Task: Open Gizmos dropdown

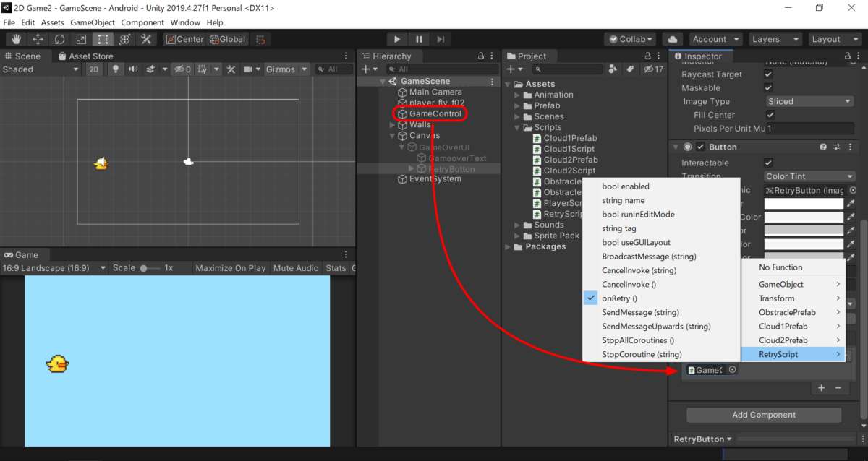Action: click(286, 69)
